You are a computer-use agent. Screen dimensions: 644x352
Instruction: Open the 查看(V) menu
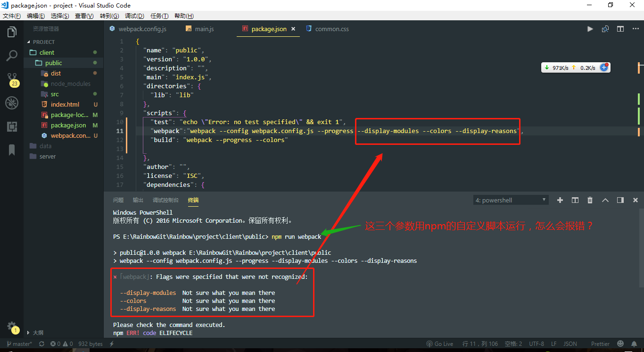tap(84, 16)
